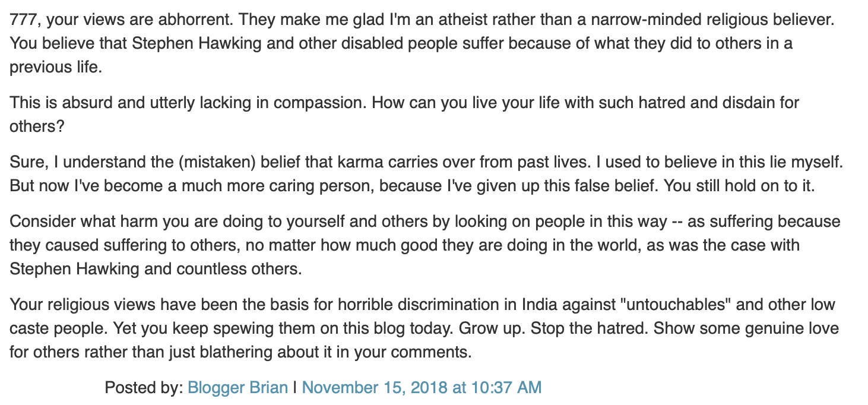Open the November 15, 2018 comment permalink

coord(422,388)
